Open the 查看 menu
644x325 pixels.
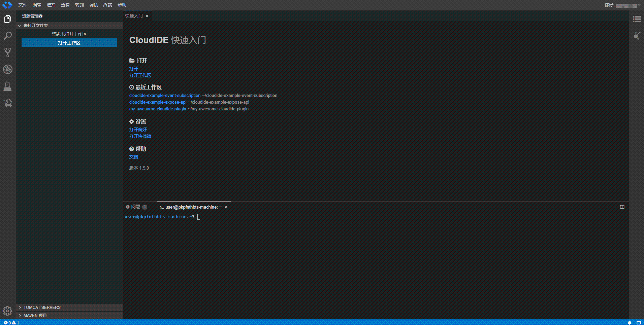pyautogui.click(x=65, y=5)
